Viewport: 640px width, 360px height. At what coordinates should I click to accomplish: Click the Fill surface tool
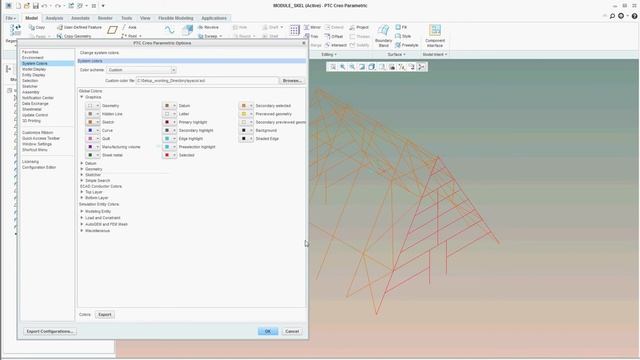pyautogui.click(x=401, y=27)
